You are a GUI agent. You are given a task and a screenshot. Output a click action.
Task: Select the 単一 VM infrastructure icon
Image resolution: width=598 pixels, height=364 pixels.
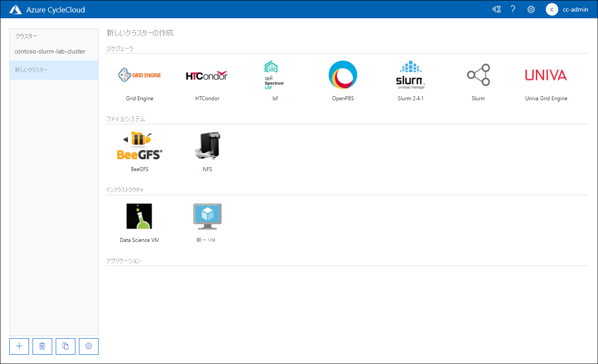[207, 216]
